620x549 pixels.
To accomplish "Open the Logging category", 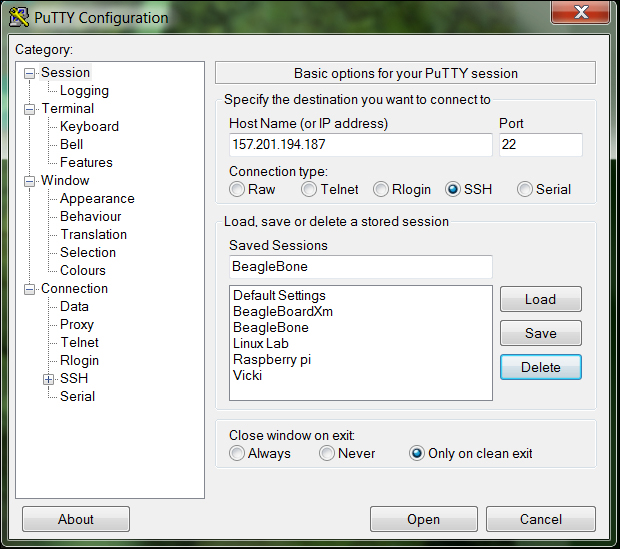I will pyautogui.click(x=84, y=91).
